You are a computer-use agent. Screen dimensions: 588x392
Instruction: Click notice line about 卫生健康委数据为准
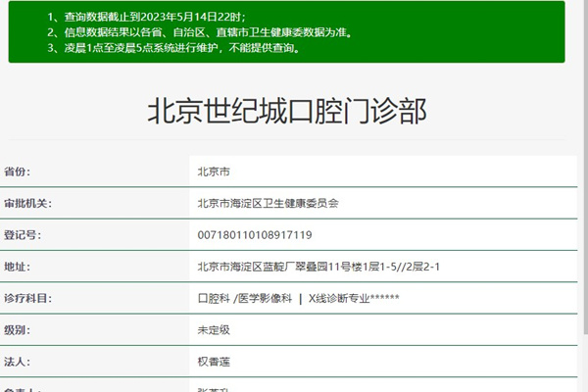click(x=200, y=32)
